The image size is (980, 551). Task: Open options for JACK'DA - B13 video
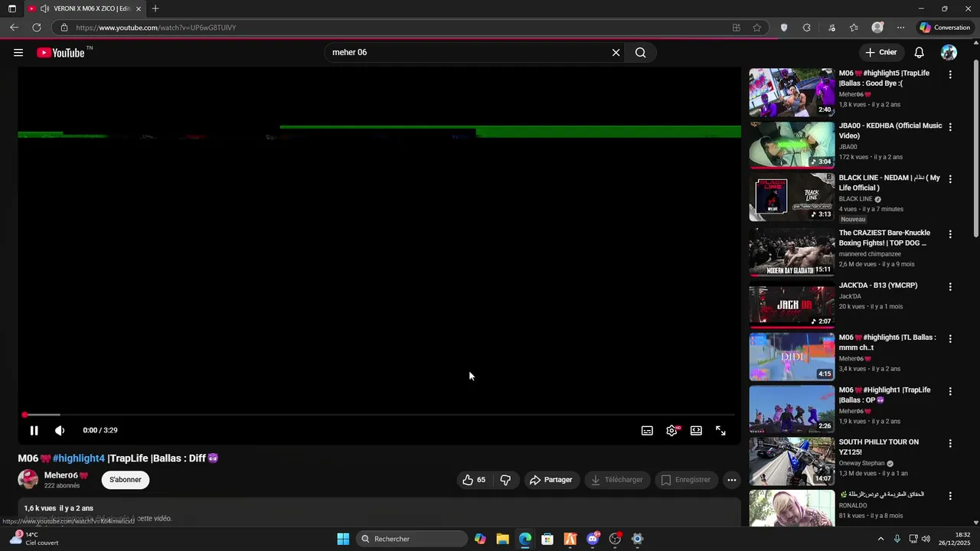click(950, 287)
